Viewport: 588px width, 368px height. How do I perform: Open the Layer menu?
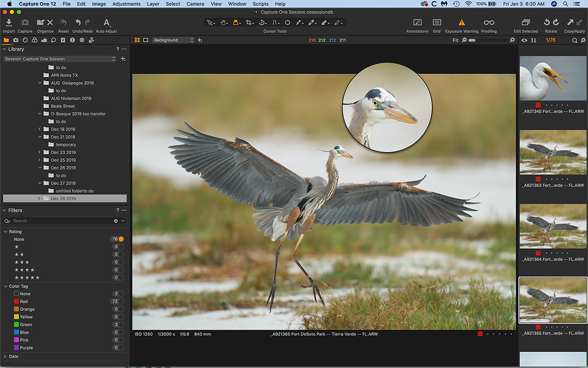point(153,4)
